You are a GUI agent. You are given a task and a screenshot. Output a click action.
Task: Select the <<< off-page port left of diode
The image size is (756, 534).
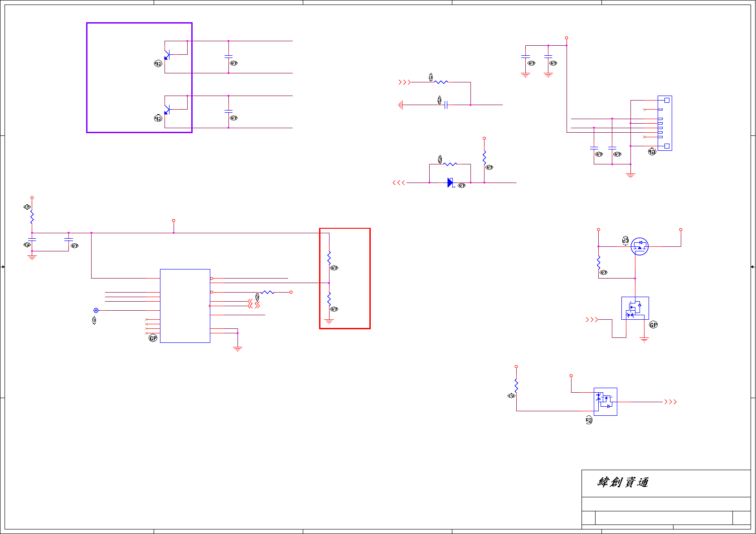click(x=399, y=183)
